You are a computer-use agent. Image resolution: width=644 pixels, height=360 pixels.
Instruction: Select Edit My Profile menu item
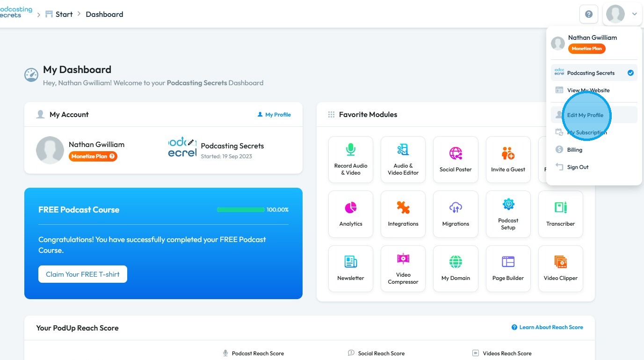click(594, 115)
